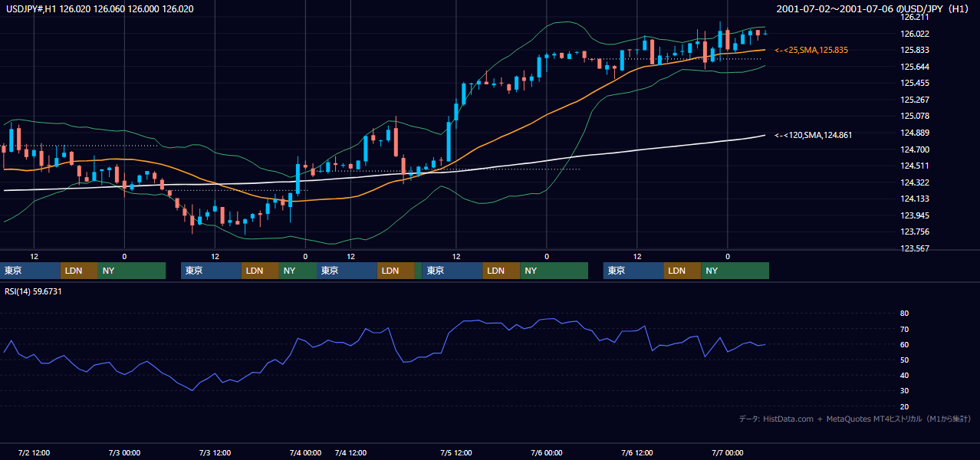The image size is (980, 460).
Task: Click the 7/7 00:00 time label
Action: (728, 453)
